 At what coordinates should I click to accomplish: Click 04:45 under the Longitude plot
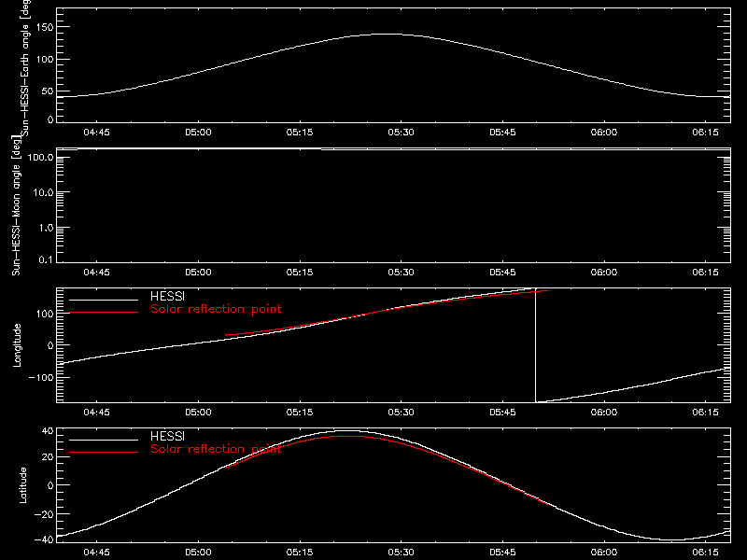tap(97, 413)
